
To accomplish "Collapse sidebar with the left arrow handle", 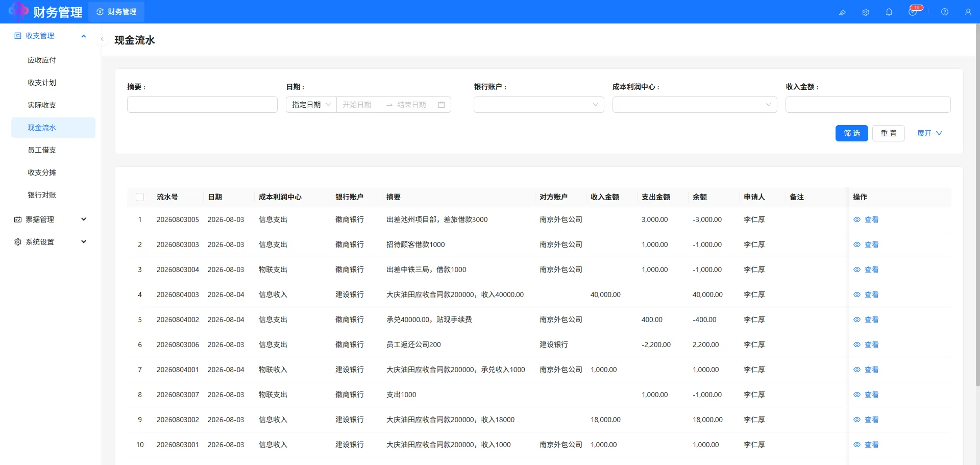I will tap(102, 39).
